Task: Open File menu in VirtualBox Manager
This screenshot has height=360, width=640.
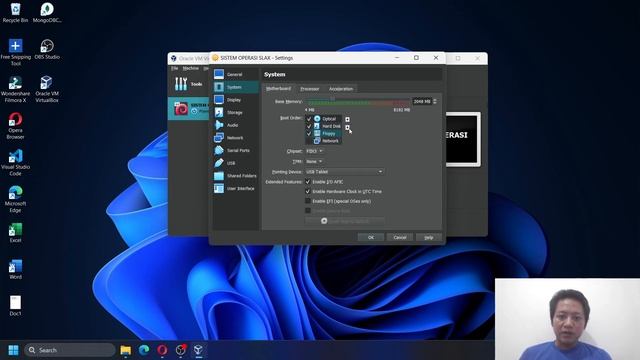Action: tap(175, 68)
